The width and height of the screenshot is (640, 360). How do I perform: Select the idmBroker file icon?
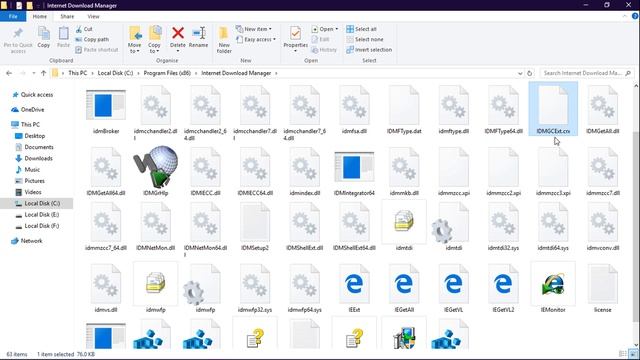click(x=106, y=106)
